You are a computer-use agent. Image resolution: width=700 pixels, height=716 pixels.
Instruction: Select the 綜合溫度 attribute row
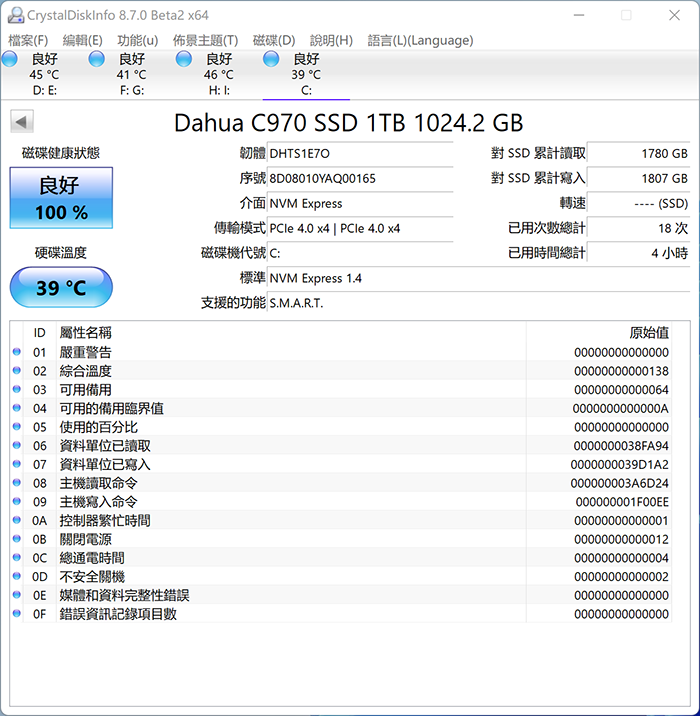tap(341, 371)
